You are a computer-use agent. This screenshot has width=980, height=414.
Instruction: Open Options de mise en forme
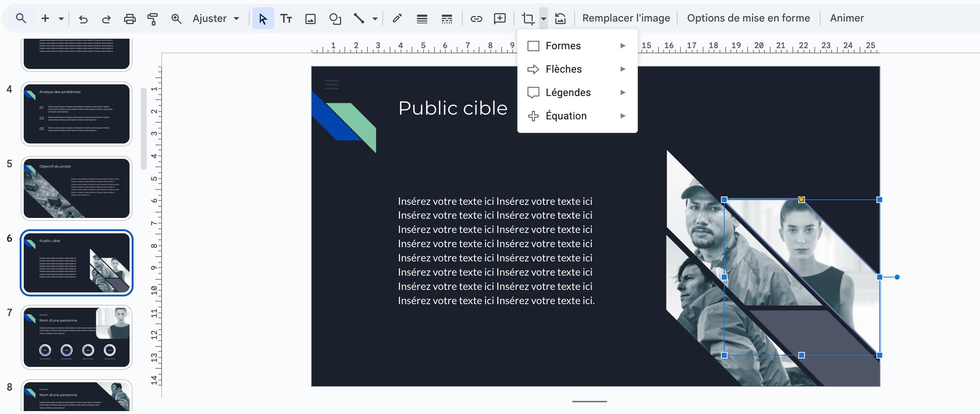point(748,18)
